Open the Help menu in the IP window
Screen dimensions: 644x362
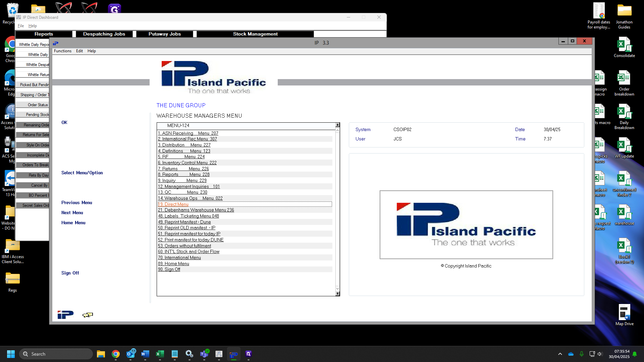click(x=92, y=51)
